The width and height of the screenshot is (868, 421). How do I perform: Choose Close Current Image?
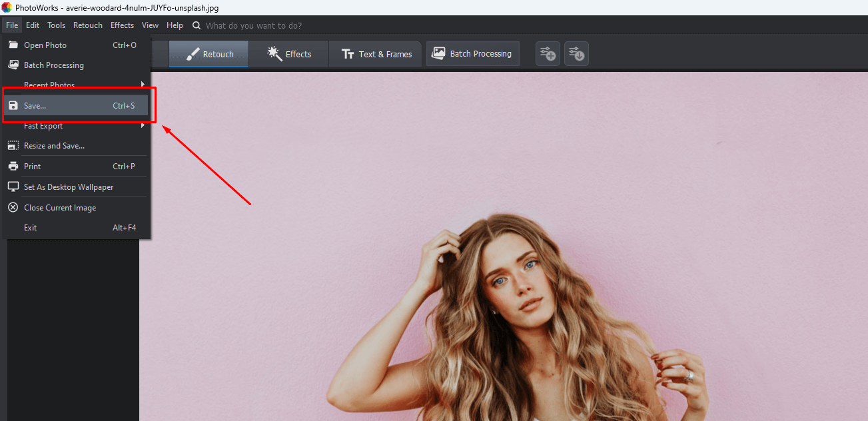[76, 208]
